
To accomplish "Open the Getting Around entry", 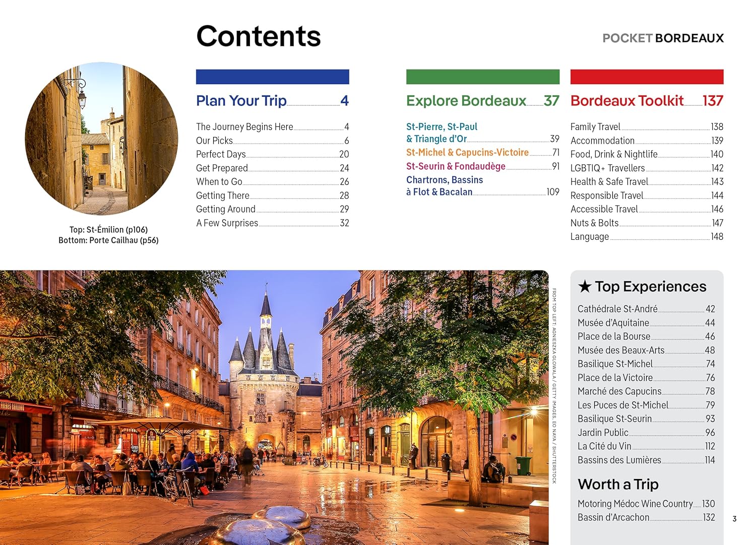I will (x=226, y=209).
